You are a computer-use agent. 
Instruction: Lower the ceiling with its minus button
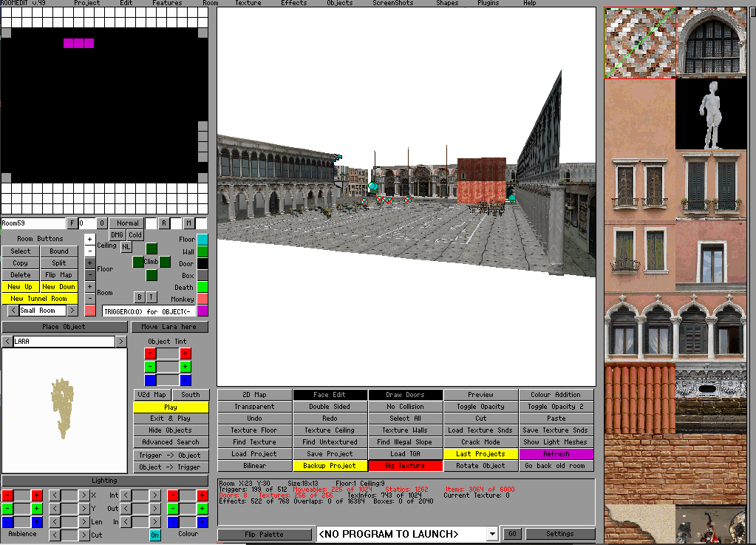click(x=89, y=251)
